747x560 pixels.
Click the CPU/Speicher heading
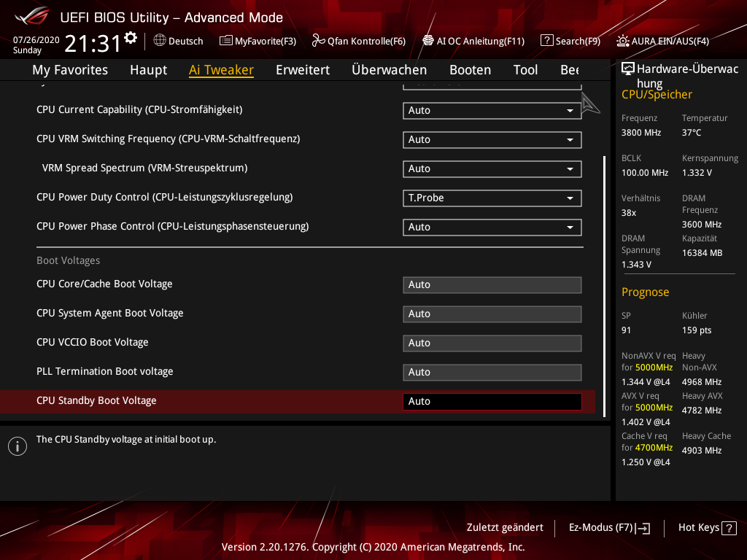click(657, 95)
